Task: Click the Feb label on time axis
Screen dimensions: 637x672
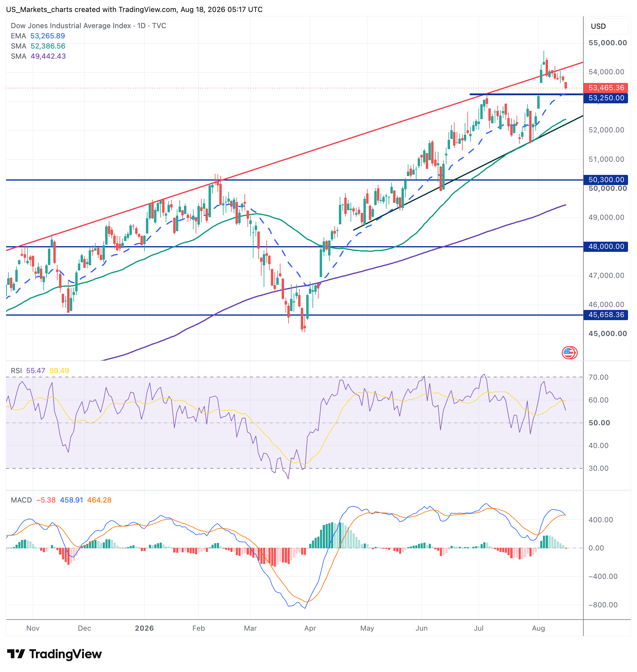Action: 199,628
